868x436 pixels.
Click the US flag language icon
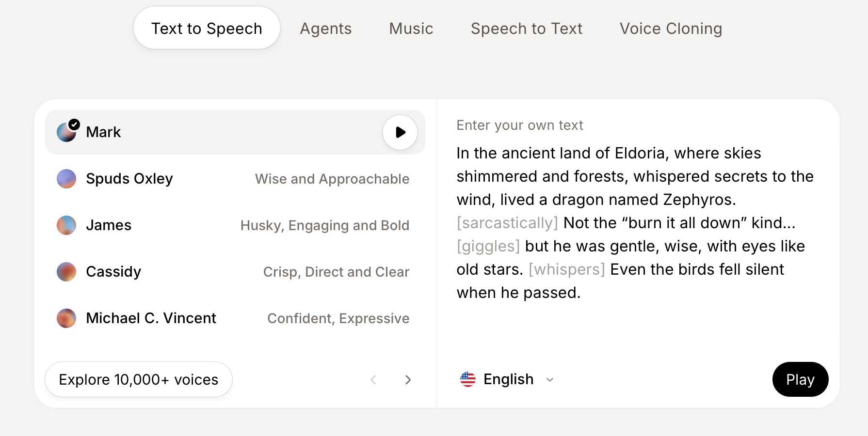pyautogui.click(x=468, y=379)
